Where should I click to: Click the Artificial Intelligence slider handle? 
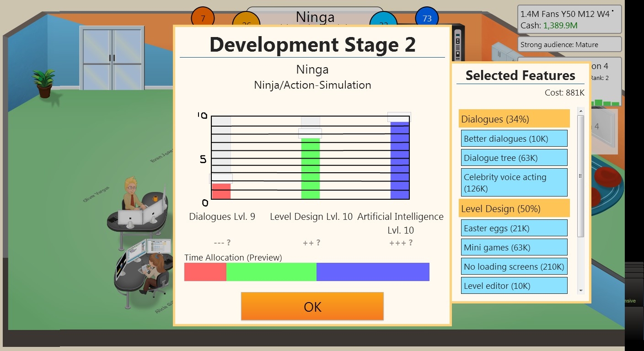pyautogui.click(x=399, y=117)
